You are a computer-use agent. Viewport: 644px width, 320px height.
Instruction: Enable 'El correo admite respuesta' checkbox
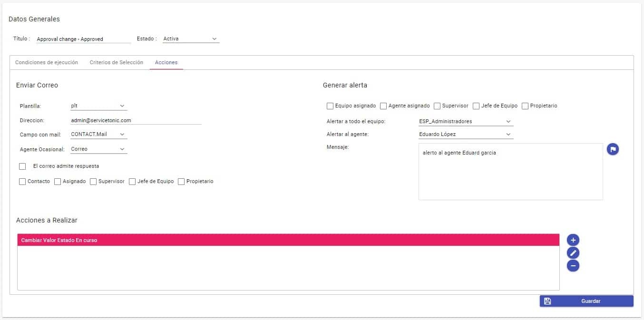22,166
